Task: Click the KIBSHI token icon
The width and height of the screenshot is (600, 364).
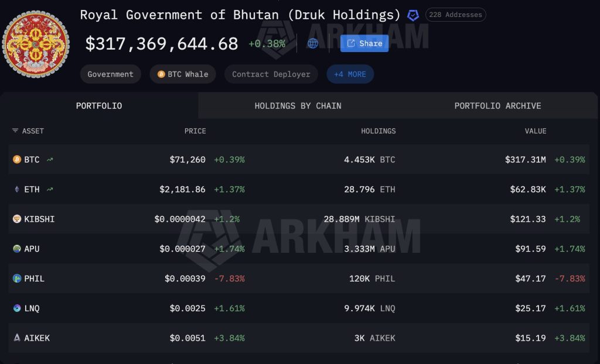Action: pyautogui.click(x=17, y=219)
